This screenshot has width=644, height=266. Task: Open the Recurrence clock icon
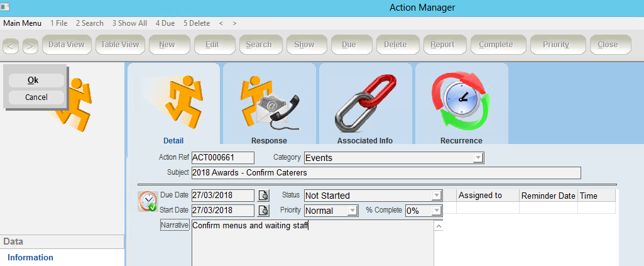pos(461,101)
